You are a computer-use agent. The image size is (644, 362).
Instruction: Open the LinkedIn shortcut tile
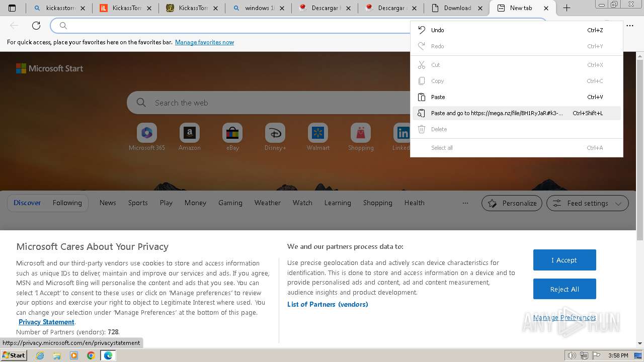(x=402, y=137)
